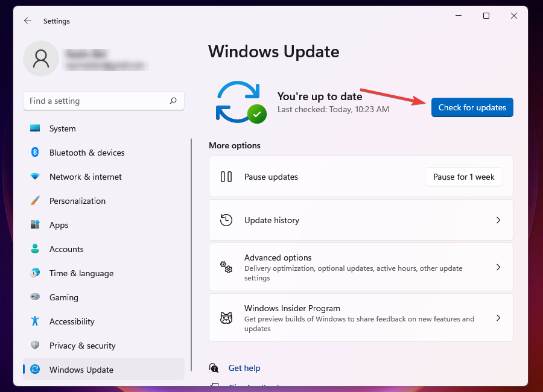Maximize the Settings window
543x392 pixels.
[x=486, y=16]
